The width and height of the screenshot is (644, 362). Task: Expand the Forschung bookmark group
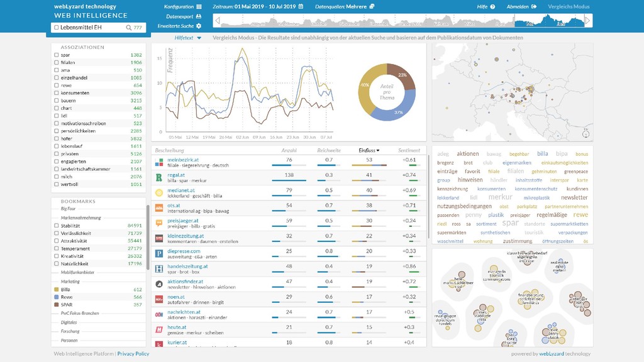tap(70, 331)
